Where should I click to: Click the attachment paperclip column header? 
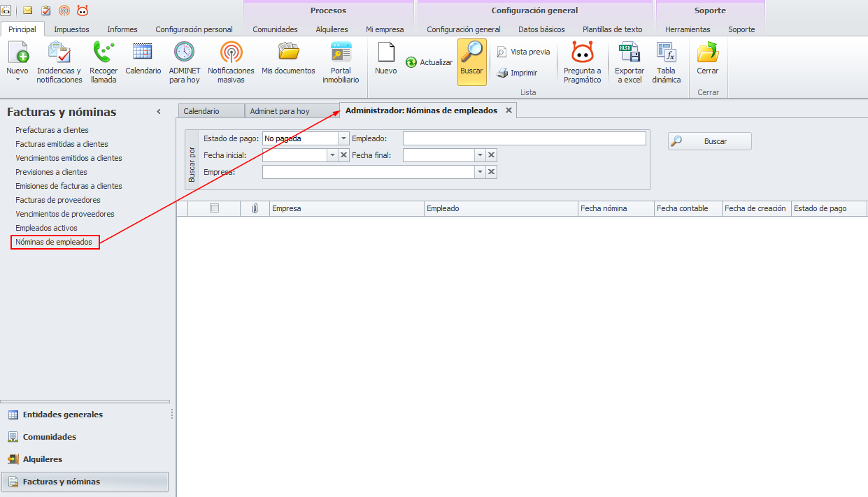pyautogui.click(x=255, y=208)
